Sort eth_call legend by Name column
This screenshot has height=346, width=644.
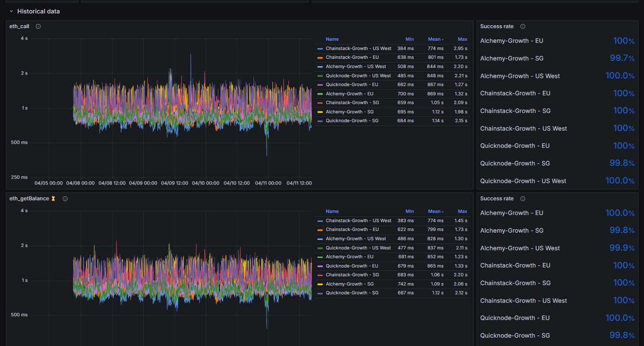point(332,39)
